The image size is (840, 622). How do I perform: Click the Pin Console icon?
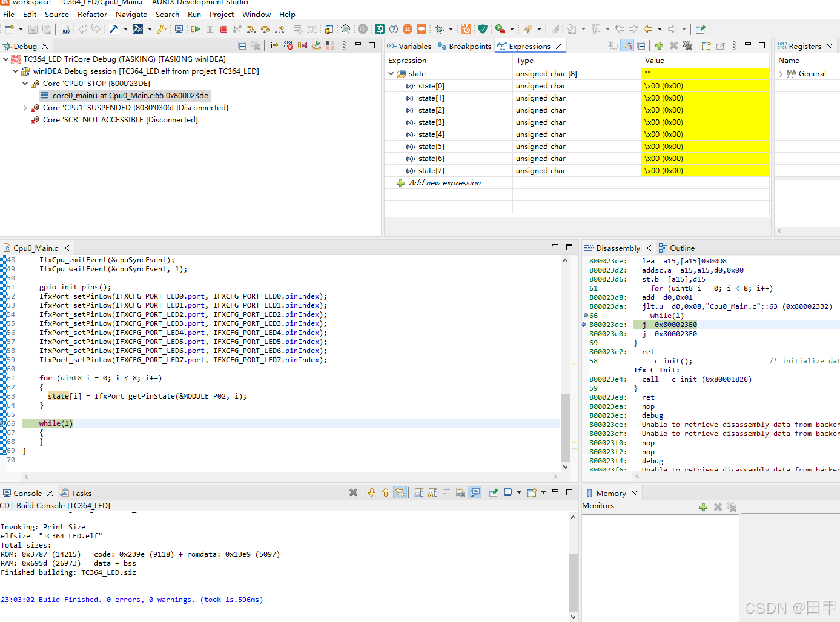pyautogui.click(x=493, y=493)
